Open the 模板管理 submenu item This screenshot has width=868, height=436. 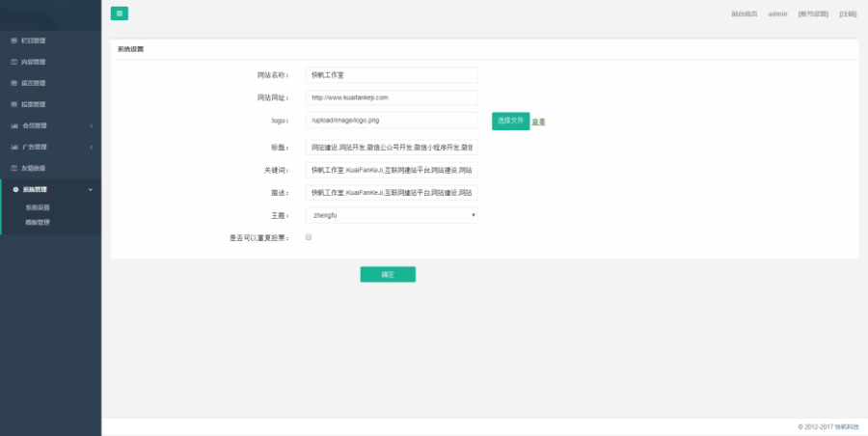[38, 222]
